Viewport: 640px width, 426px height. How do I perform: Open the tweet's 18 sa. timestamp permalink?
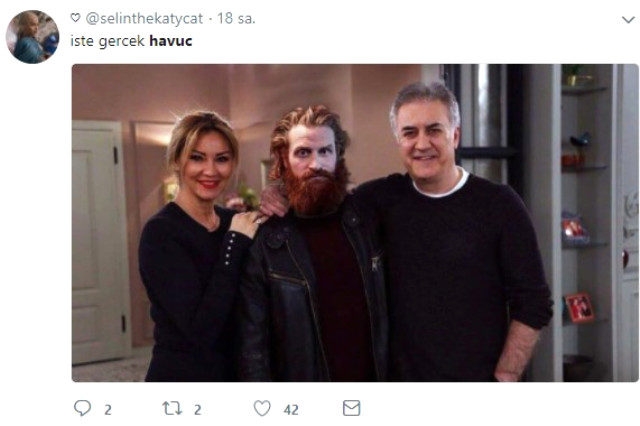tap(236, 18)
